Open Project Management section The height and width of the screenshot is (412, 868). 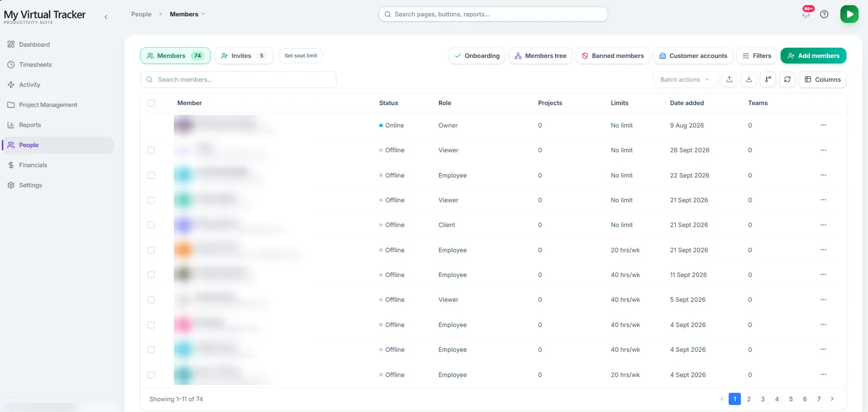[x=58, y=105]
